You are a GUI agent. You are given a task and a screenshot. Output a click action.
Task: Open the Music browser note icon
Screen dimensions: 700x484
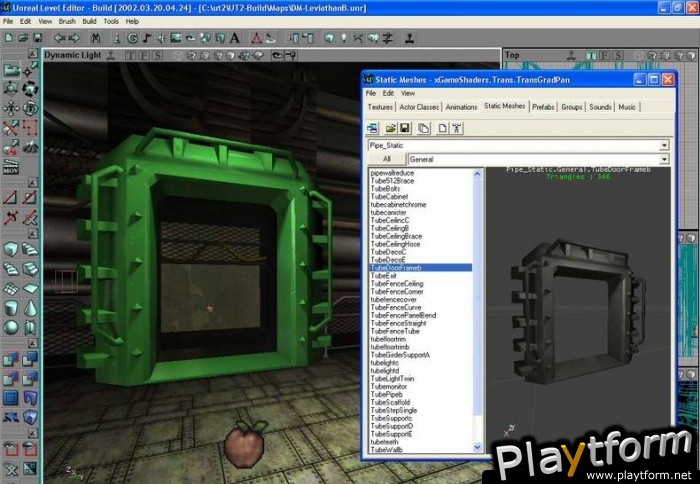[x=147, y=38]
